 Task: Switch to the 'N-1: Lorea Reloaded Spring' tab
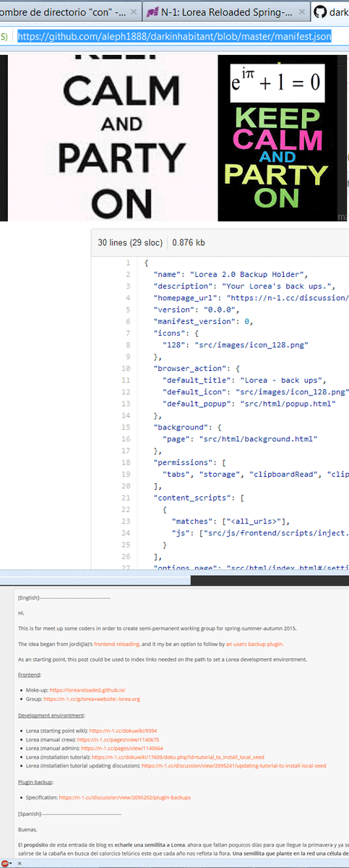coord(224,12)
